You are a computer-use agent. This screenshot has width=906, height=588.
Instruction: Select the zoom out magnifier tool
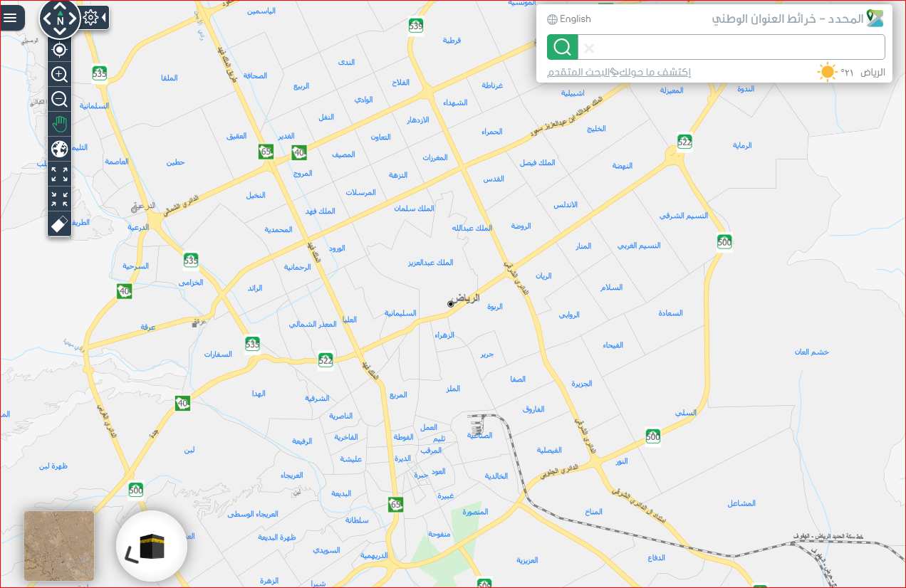(x=60, y=99)
